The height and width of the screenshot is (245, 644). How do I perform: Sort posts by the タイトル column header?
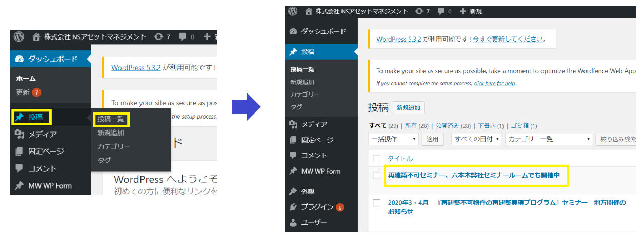tap(400, 158)
